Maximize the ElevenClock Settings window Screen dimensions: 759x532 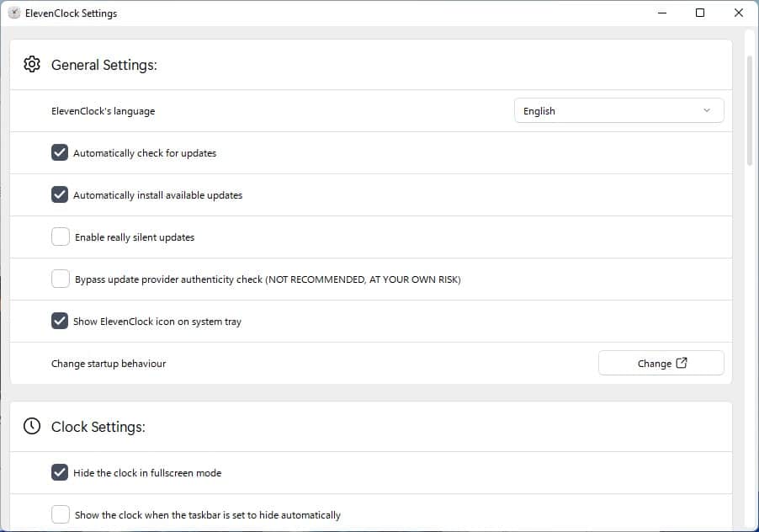click(x=700, y=13)
